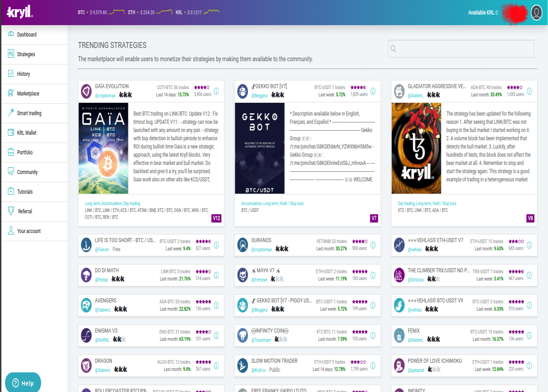Open @Falcon author link
548x392 pixels.
pos(102,249)
